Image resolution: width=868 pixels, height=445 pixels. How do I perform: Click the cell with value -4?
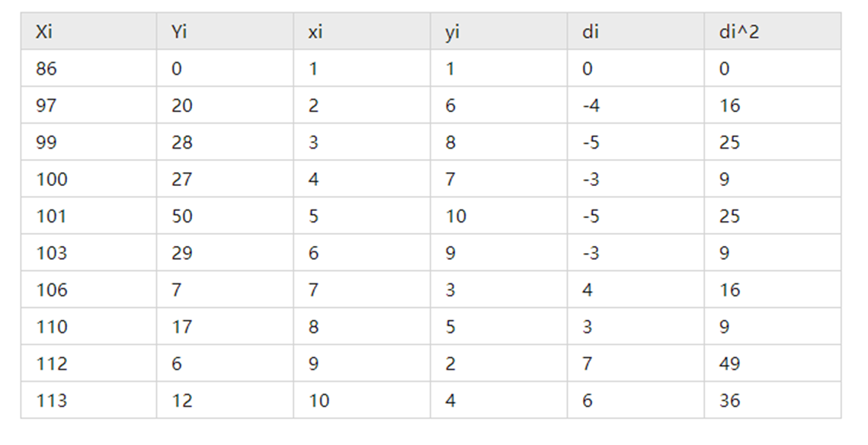tap(591, 106)
